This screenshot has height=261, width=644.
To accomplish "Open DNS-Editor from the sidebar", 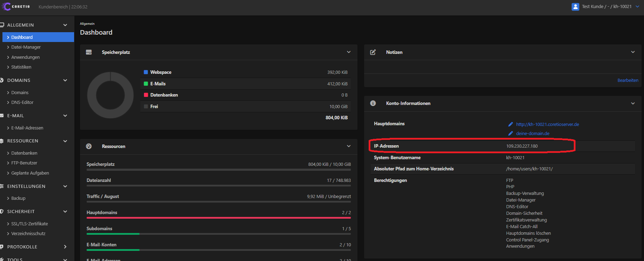I will [x=22, y=102].
